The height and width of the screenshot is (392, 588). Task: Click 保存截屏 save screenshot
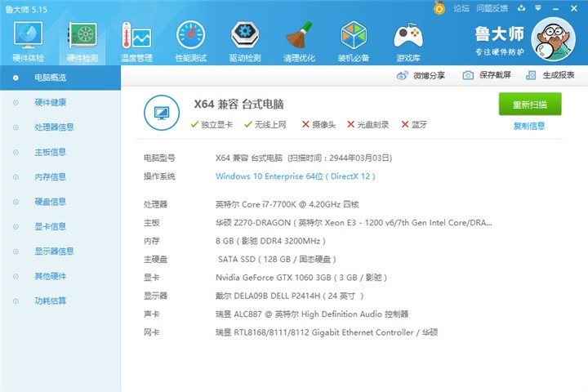(495, 75)
